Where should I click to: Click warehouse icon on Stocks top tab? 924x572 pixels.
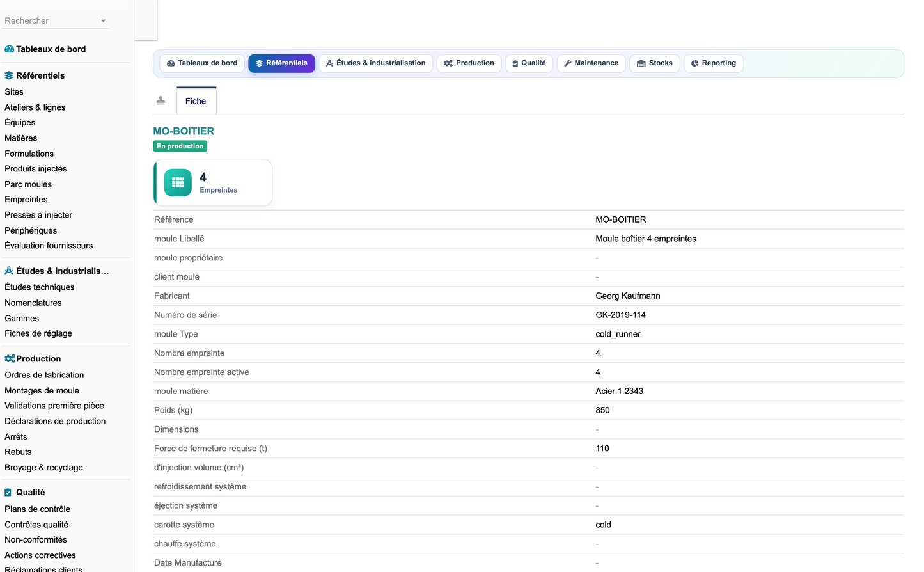click(641, 63)
